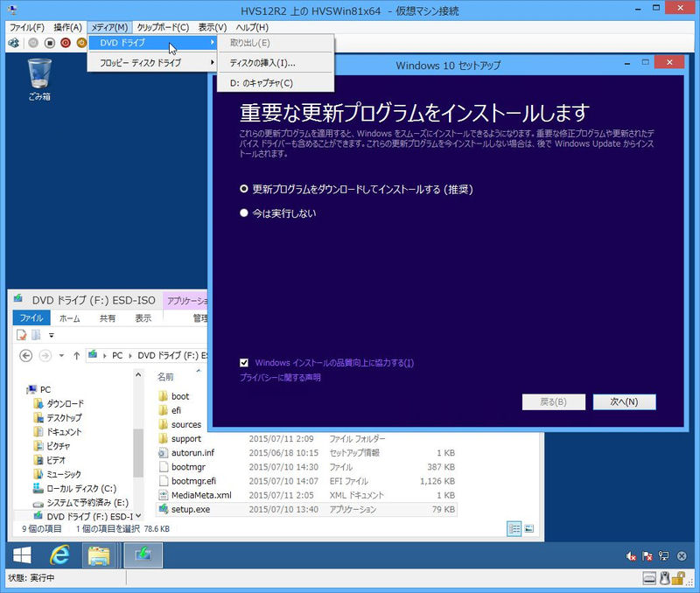Select the boot folder name
The height and width of the screenshot is (593, 700).
[x=180, y=396]
